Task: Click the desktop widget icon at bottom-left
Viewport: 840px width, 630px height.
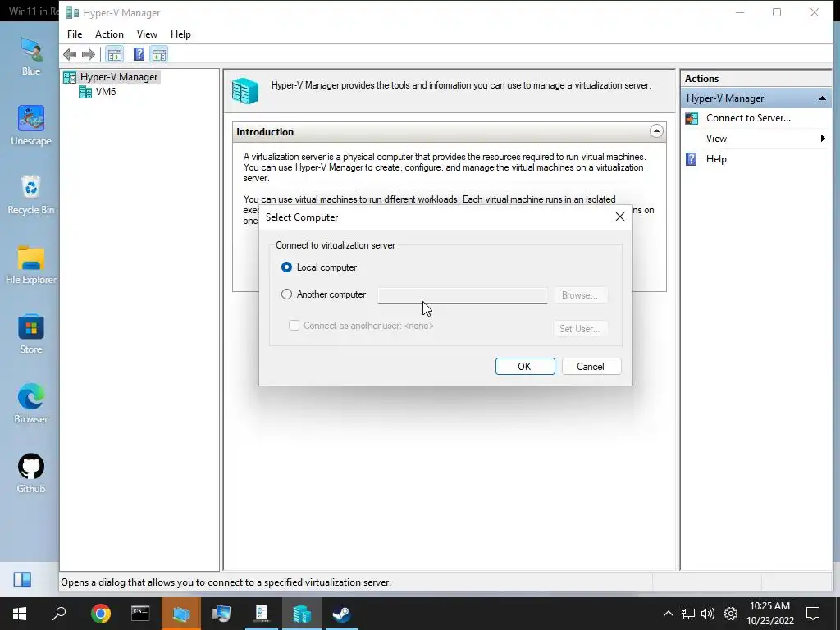Action: coord(22,579)
